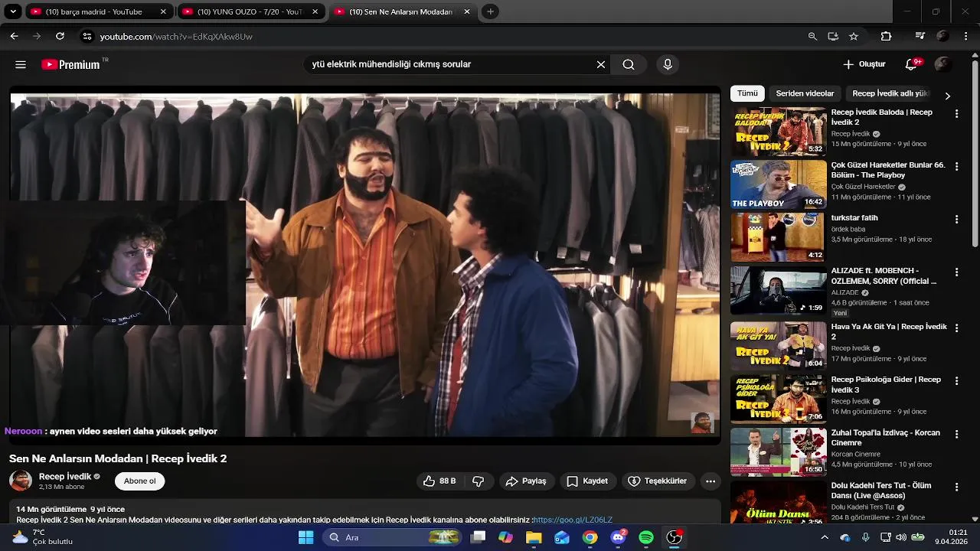Clear the search box with the X

pyautogui.click(x=601, y=65)
